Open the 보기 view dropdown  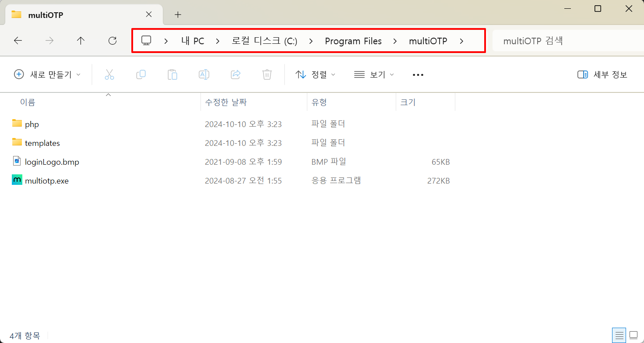coord(374,74)
